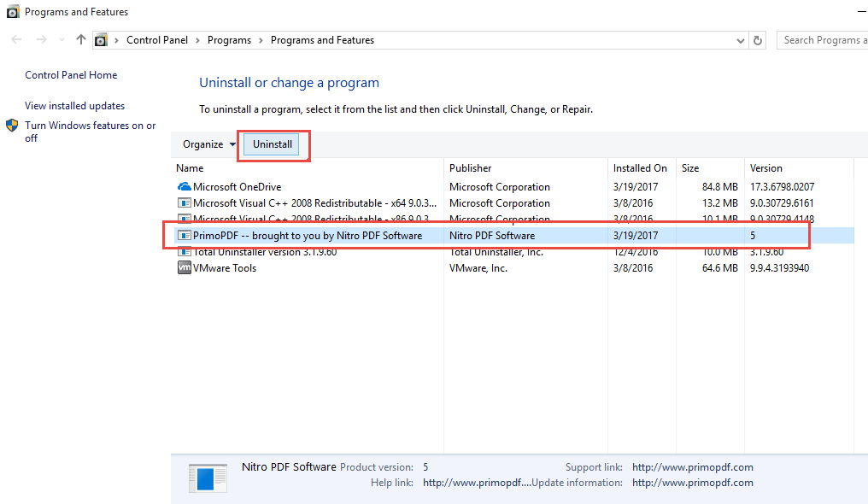
Task: Click Nitro PDF Software name in details pane
Action: [289, 467]
